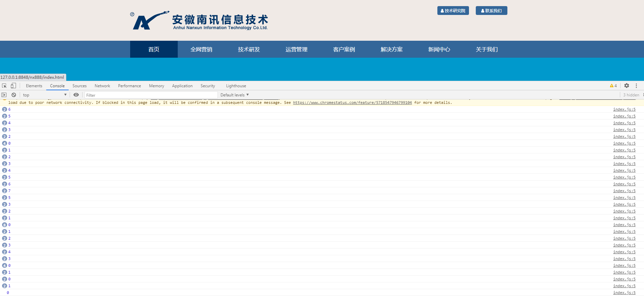The width and height of the screenshot is (644, 297).
Task: Click the 技术研究院 button
Action: [x=453, y=11]
